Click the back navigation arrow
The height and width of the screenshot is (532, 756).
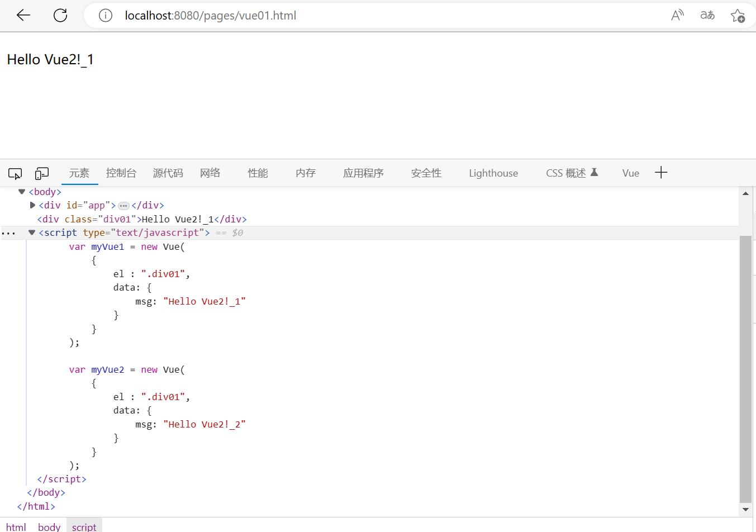click(x=23, y=15)
